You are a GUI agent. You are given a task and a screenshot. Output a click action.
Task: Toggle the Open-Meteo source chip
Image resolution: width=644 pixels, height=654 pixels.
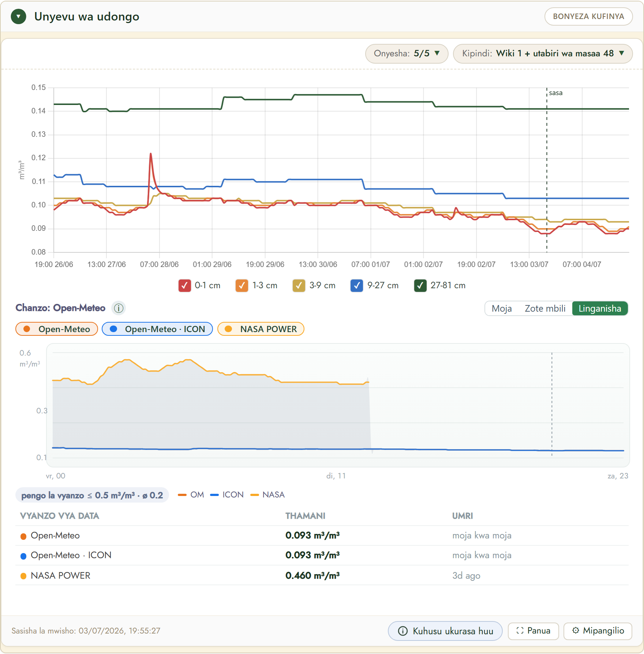tap(57, 329)
